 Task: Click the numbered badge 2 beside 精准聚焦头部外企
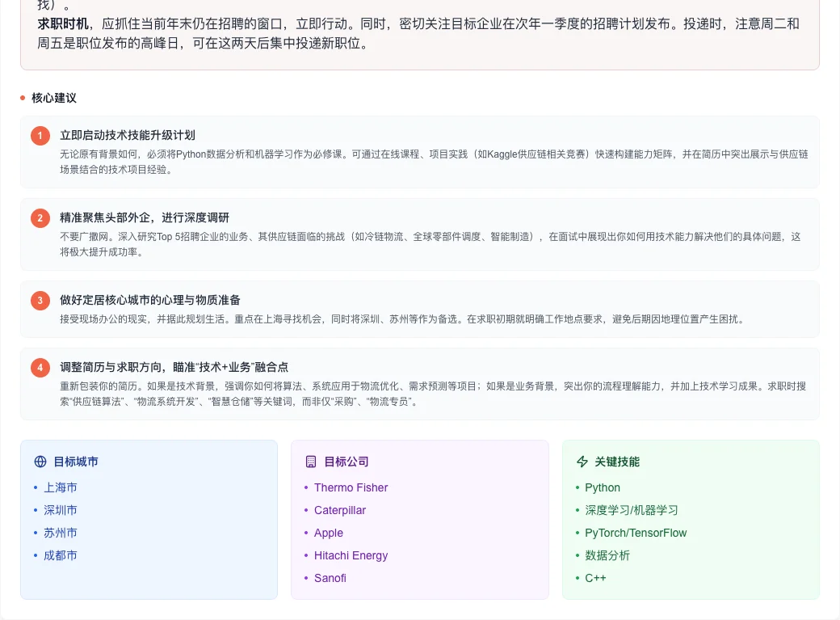40,218
